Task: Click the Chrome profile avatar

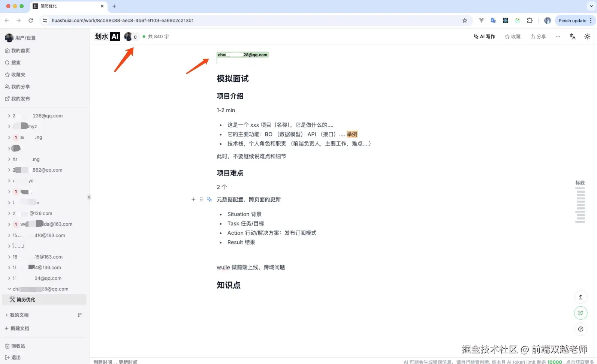Action: 548,21
